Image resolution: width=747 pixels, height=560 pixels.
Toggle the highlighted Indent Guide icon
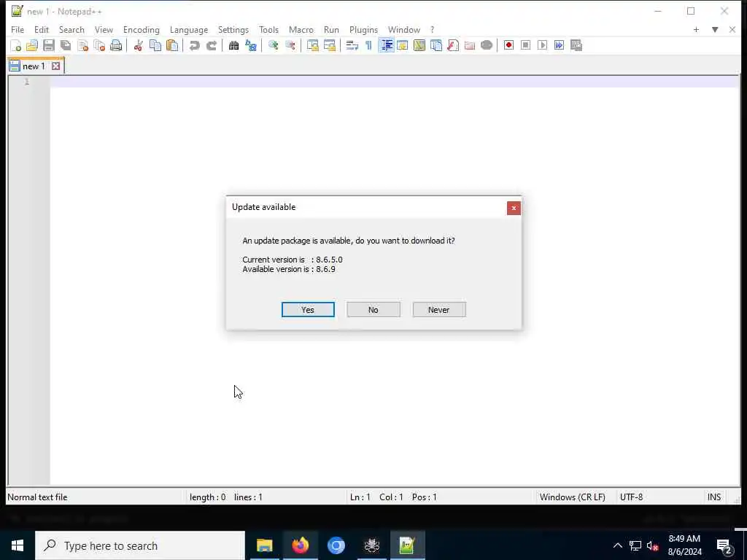[x=387, y=45]
